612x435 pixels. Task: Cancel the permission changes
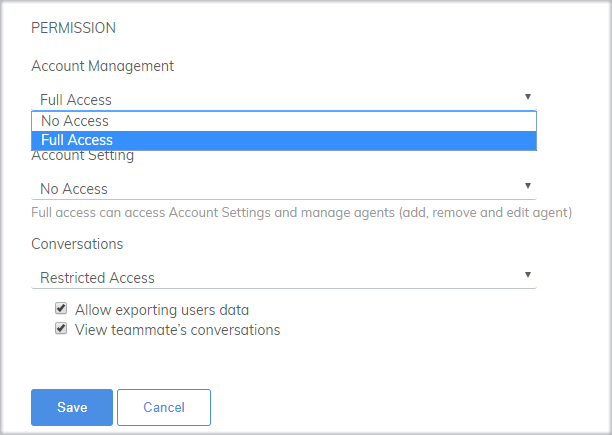[x=164, y=407]
